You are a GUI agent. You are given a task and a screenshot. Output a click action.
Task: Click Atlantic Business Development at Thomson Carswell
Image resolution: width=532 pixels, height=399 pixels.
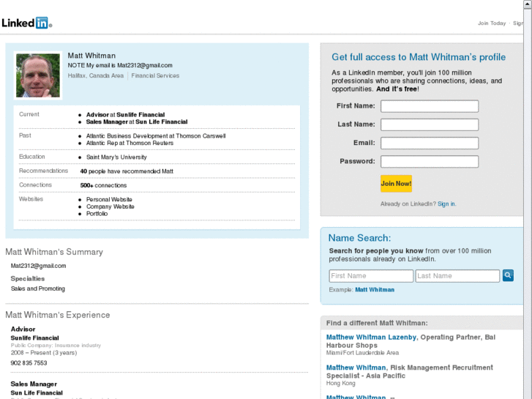156,136
